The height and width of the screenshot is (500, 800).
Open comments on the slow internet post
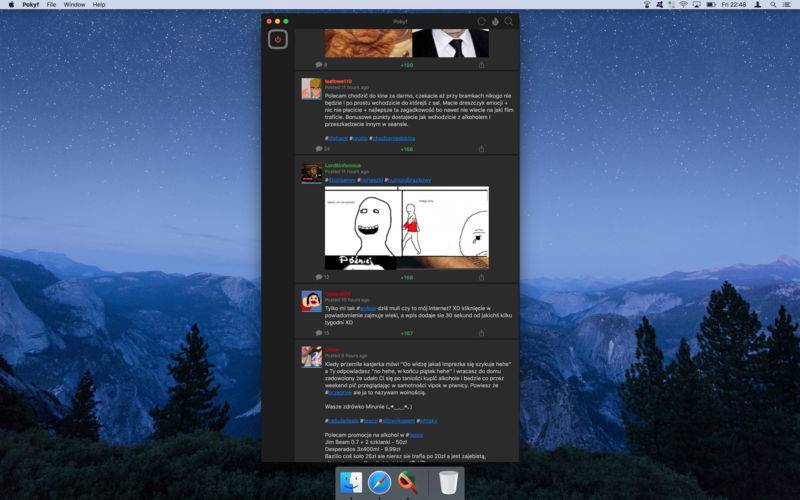click(322, 333)
